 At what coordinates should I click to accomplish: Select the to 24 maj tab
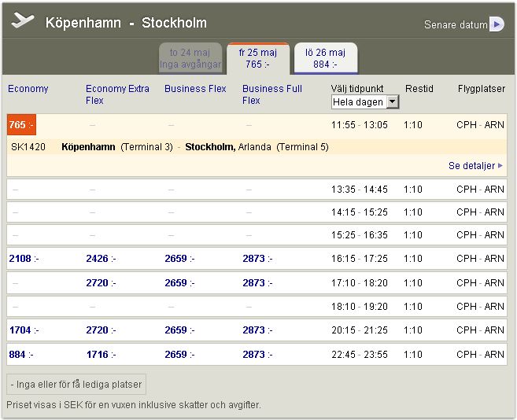[x=190, y=58]
